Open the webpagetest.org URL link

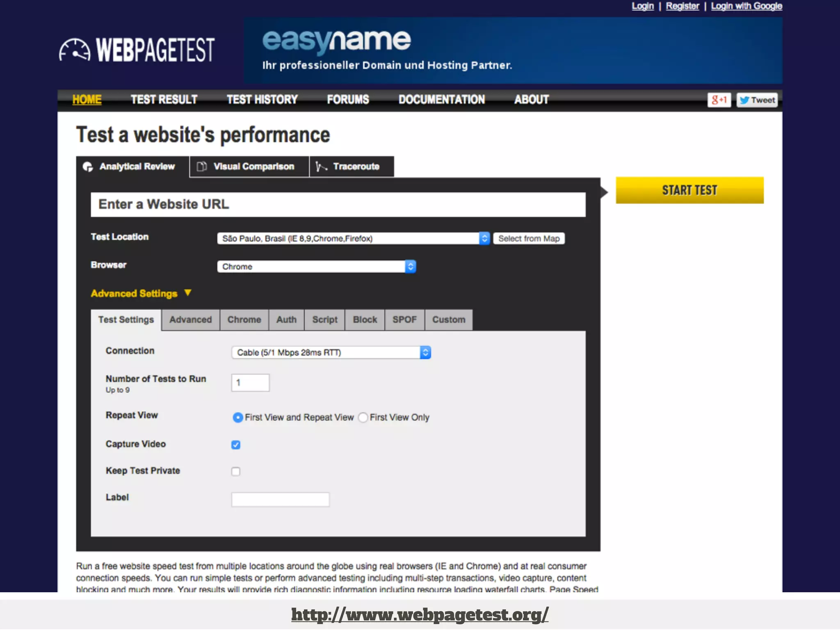tap(420, 615)
